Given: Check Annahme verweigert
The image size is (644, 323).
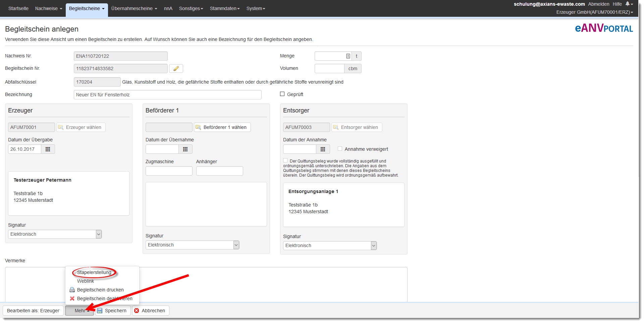Looking at the screenshot, I should (340, 149).
